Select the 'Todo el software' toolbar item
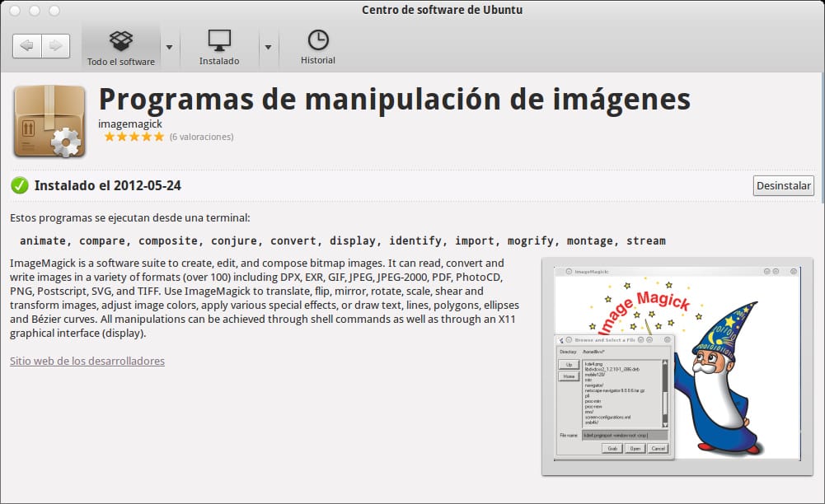825x504 pixels. point(120,45)
